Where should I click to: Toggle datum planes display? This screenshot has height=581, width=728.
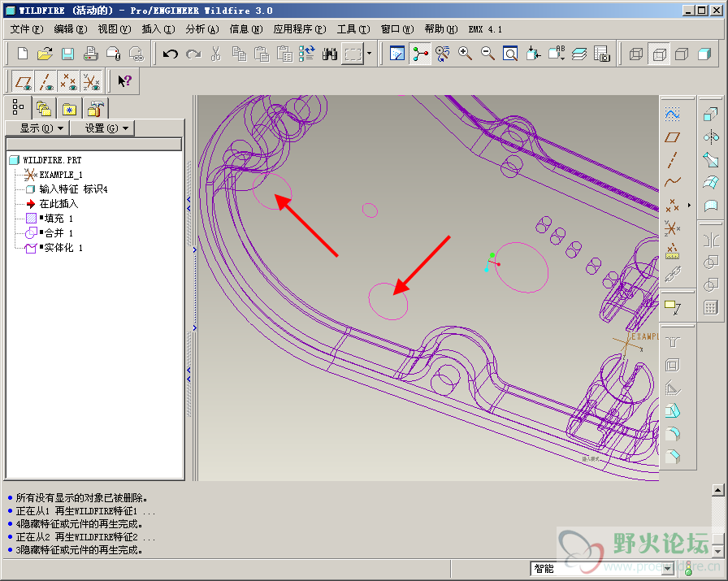tap(23, 82)
